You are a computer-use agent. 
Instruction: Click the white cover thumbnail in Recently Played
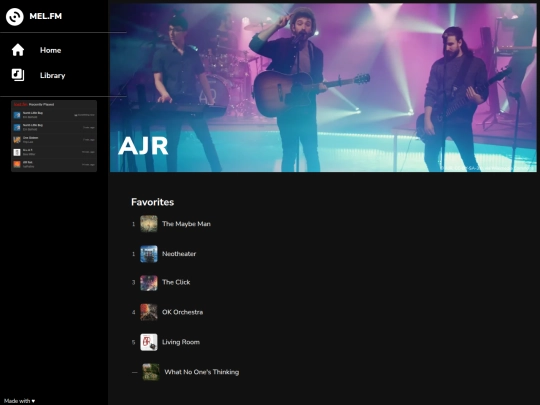(x=17, y=152)
